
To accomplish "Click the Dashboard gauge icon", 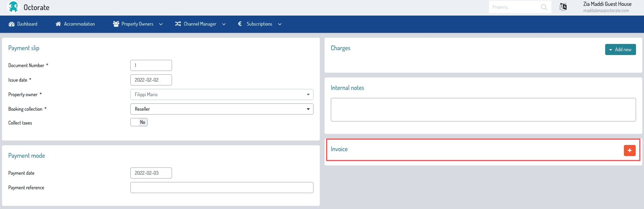I will click(x=11, y=24).
